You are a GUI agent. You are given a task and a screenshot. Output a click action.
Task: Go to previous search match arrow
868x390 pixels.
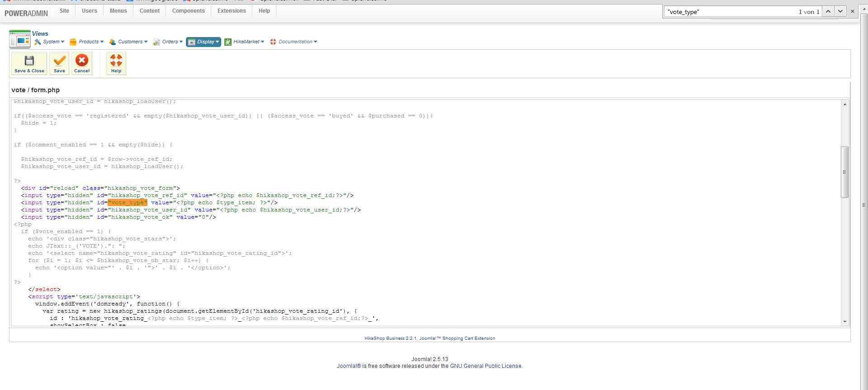[x=828, y=12]
